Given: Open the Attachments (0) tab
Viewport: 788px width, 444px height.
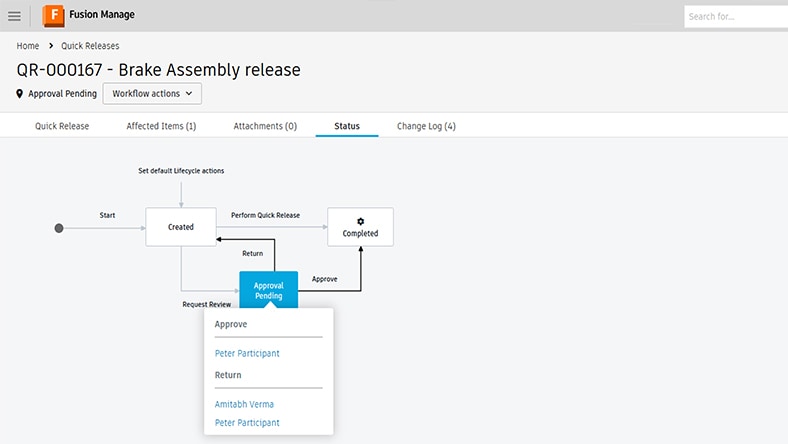Looking at the screenshot, I should (265, 126).
